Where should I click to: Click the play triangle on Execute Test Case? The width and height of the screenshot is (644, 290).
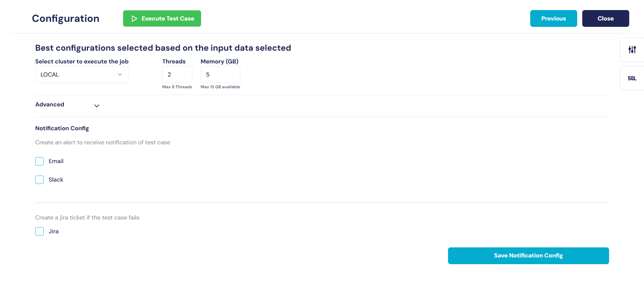[x=134, y=18]
